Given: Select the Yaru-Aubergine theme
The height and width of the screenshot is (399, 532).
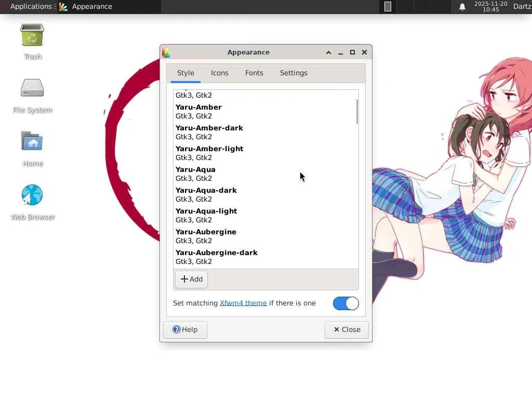Looking at the screenshot, I should (x=264, y=236).
